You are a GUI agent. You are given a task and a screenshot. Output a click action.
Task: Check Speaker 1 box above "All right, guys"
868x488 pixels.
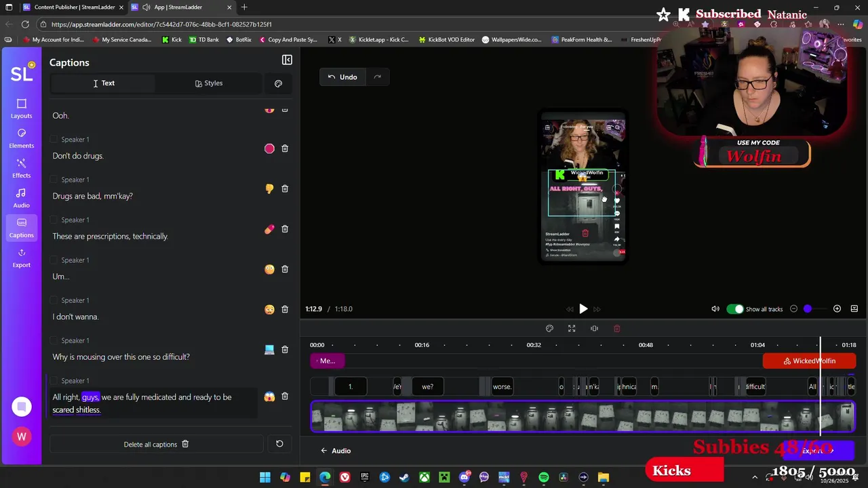click(54, 381)
